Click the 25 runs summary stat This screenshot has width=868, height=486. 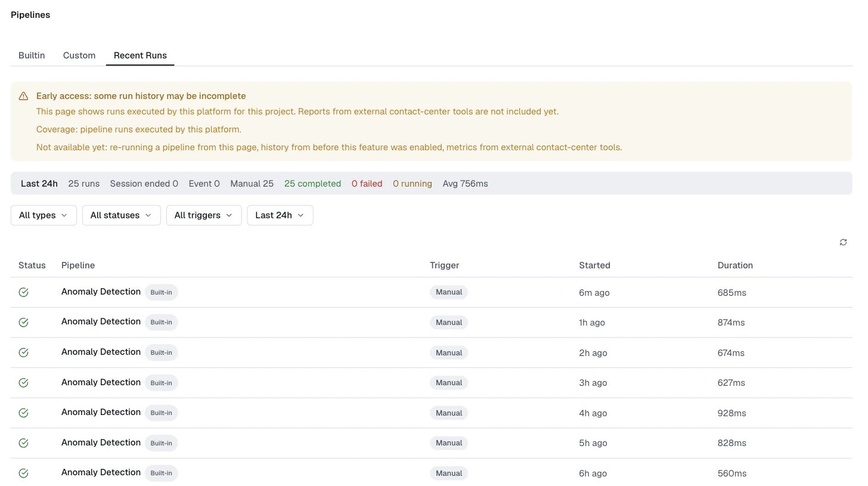[x=84, y=184]
